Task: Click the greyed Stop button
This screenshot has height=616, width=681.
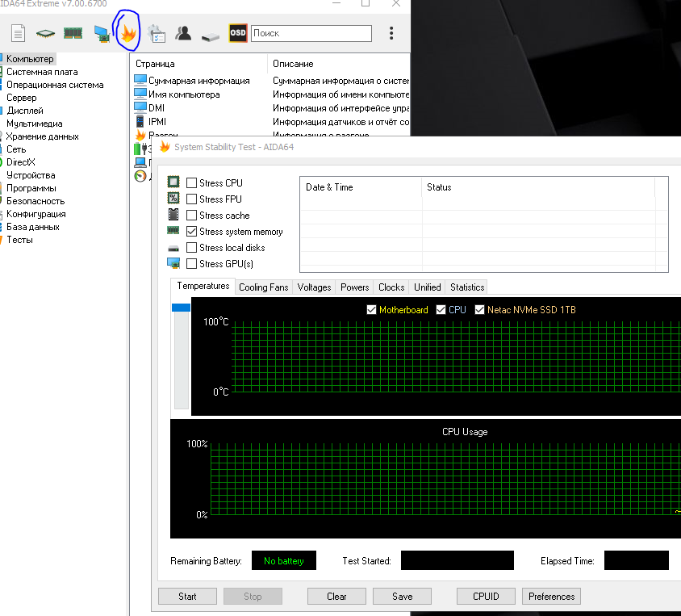Action: [253, 597]
